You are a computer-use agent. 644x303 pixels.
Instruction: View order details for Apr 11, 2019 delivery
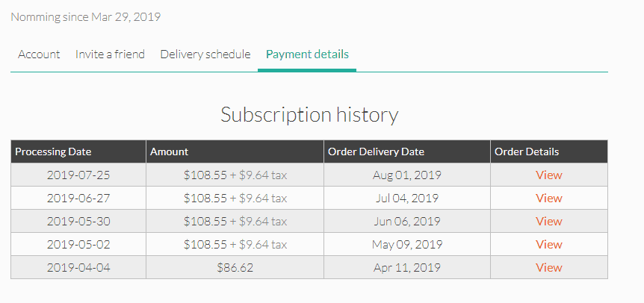548,267
